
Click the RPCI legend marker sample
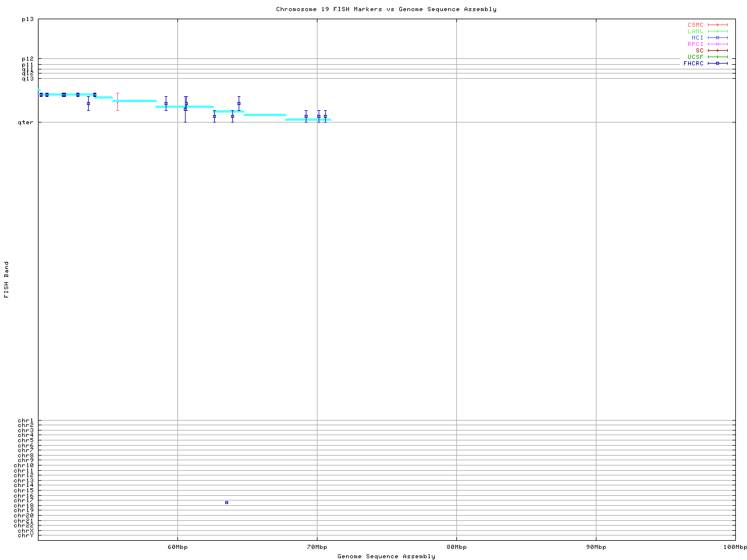click(717, 44)
